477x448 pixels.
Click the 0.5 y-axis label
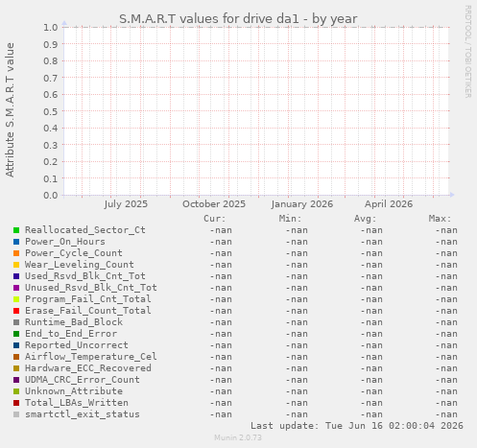pyautogui.click(x=51, y=111)
